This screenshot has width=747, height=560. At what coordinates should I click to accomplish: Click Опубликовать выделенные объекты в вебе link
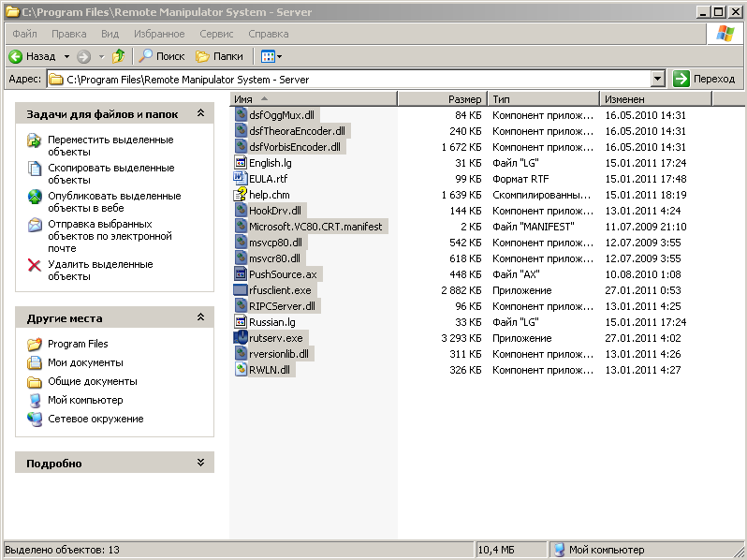114,202
